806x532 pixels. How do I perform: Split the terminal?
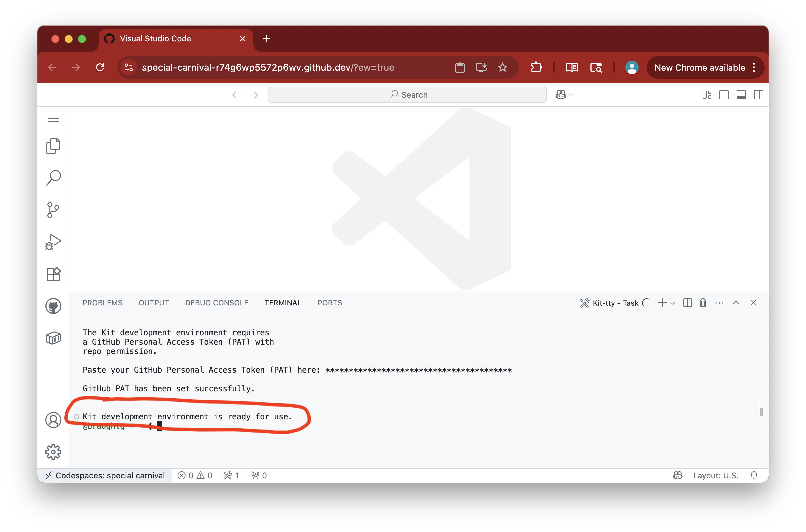[687, 303]
